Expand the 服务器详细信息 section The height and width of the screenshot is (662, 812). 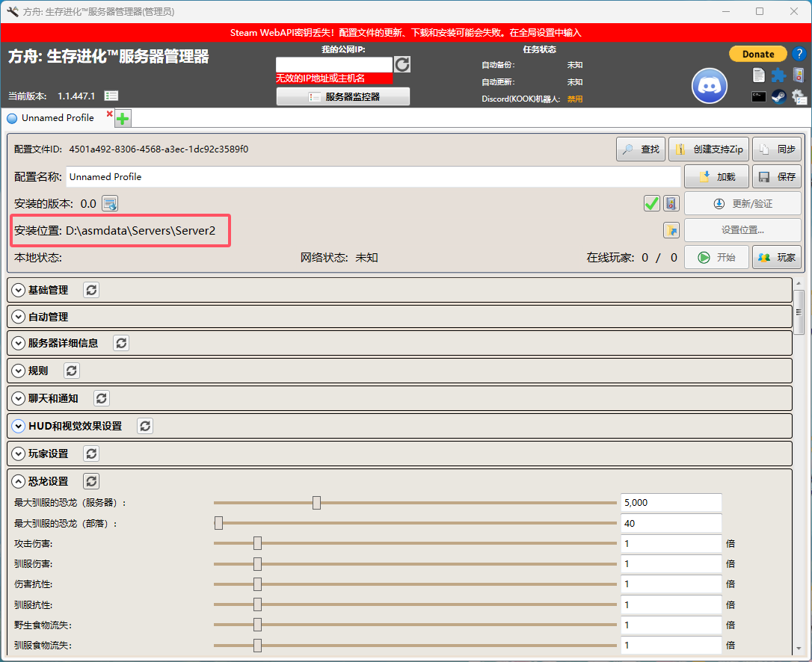(19, 343)
